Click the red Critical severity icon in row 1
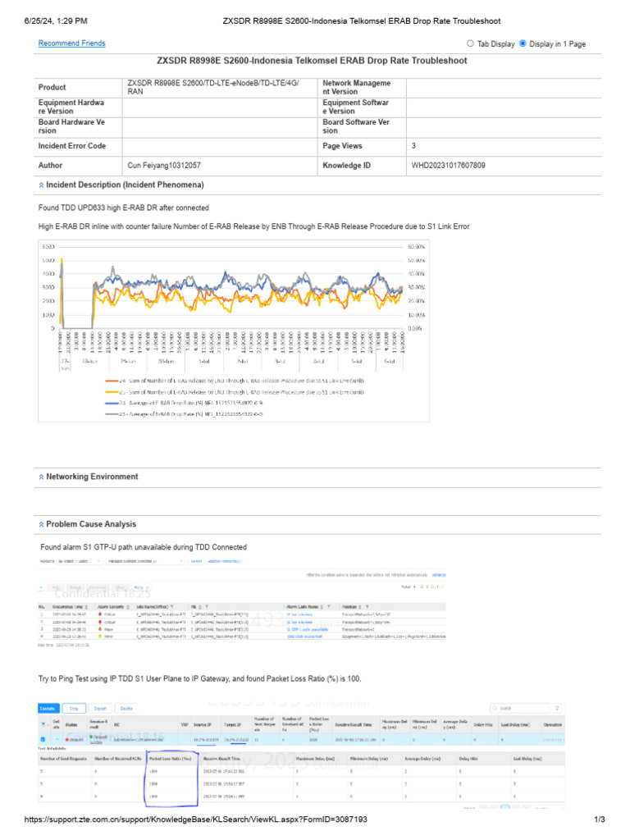The image size is (630, 840). [x=100, y=614]
